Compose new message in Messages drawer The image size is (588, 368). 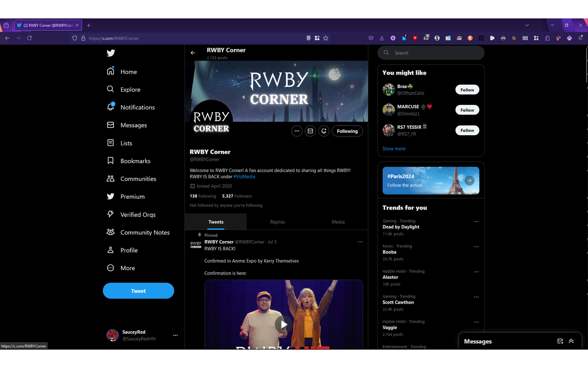pos(560,341)
